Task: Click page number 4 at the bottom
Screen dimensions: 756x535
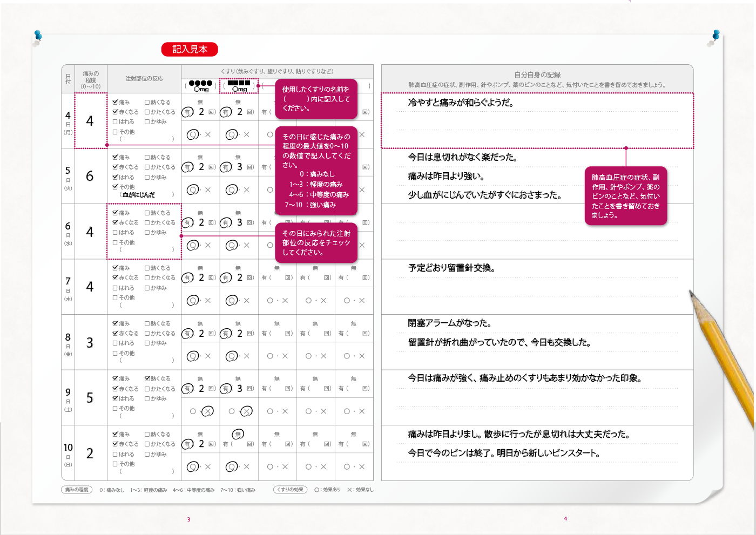Action: 565,519
